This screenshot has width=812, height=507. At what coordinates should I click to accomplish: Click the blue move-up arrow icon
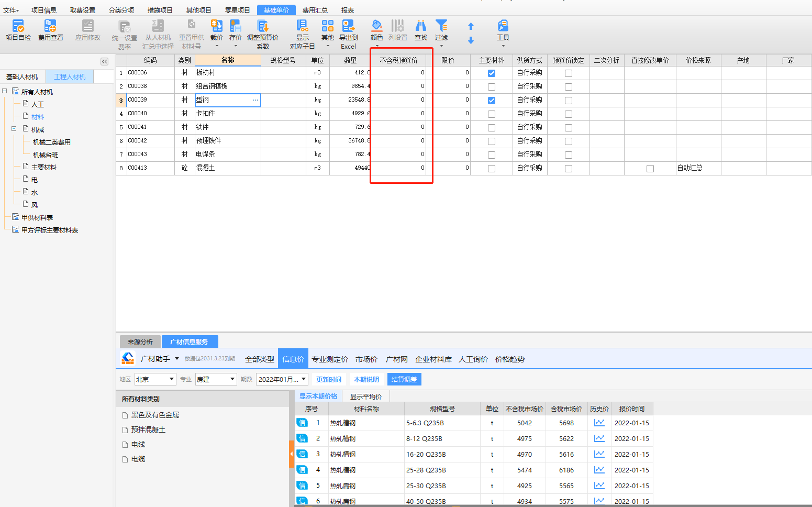pos(471,26)
